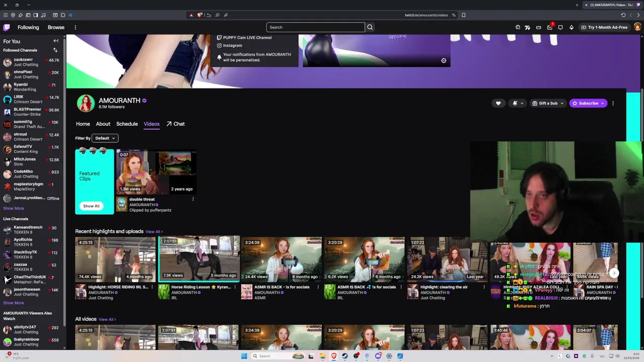
Task: Sort followed channels using the arrows icon
Action: [x=55, y=50]
